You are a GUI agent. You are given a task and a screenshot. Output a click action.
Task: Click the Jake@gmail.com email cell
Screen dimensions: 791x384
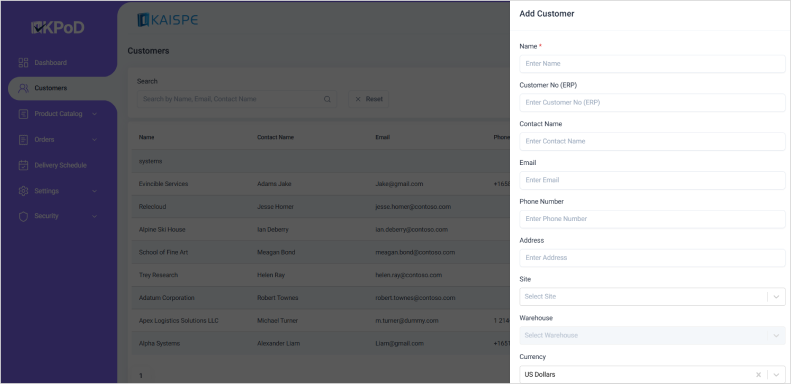(399, 184)
